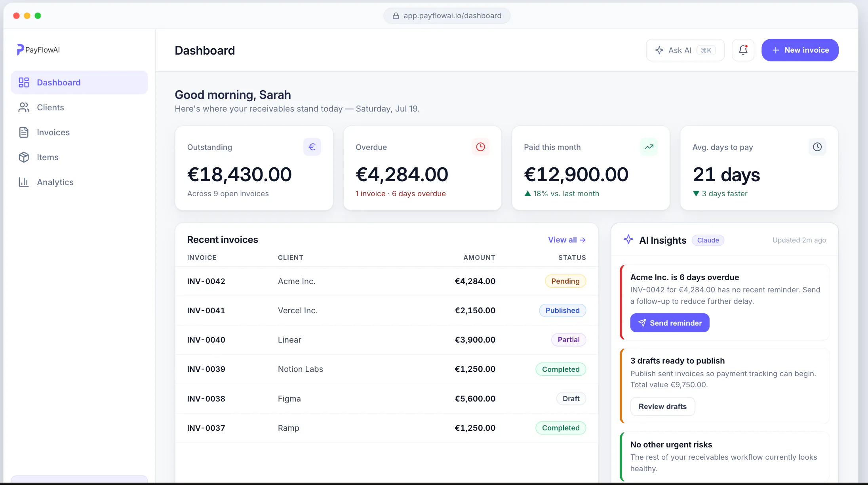Click the Review drafts button
Image resolution: width=868 pixels, height=485 pixels.
pyautogui.click(x=662, y=406)
